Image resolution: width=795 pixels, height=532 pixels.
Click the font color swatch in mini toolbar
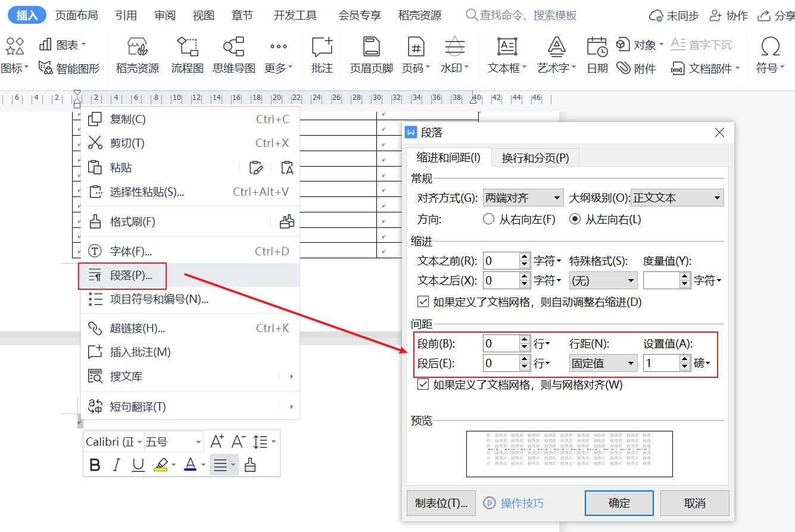[x=191, y=465]
